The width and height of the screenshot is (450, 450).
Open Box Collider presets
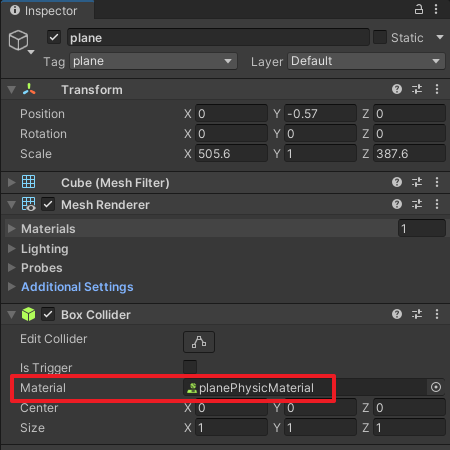click(417, 314)
